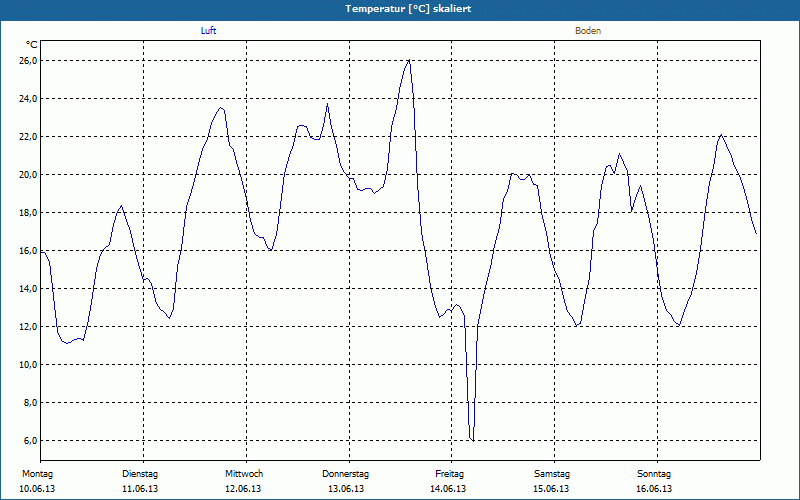Click the date 14.06.13
Image resolution: width=800 pixels, height=500 pixels.
(x=448, y=489)
